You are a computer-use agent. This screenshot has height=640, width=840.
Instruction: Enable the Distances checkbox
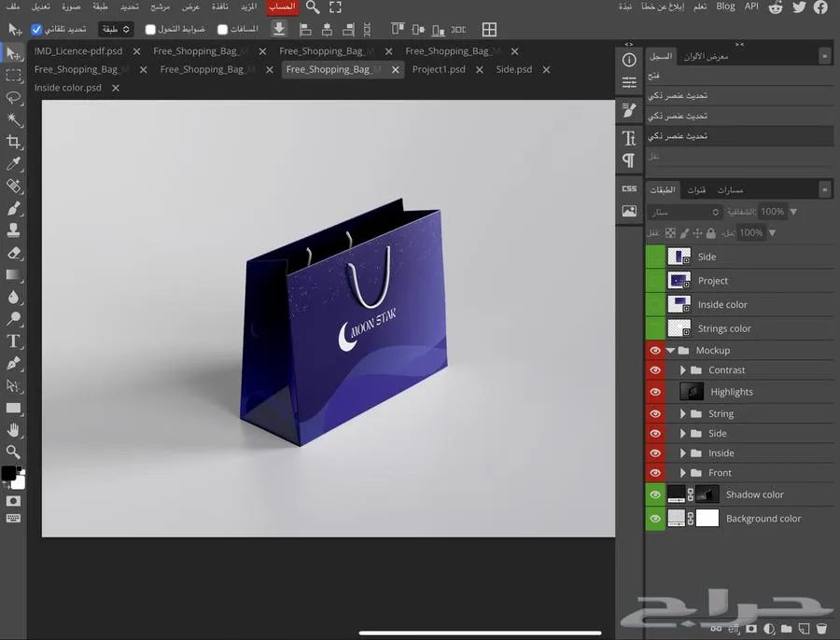(x=223, y=29)
